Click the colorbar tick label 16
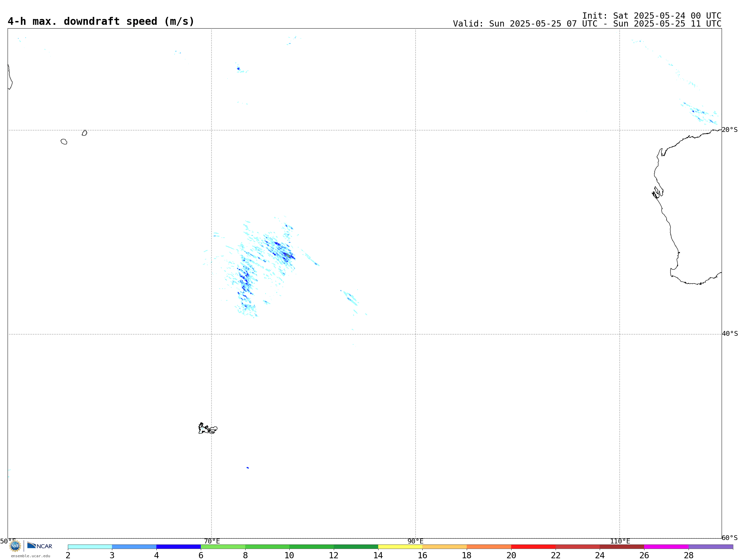 [x=423, y=555]
